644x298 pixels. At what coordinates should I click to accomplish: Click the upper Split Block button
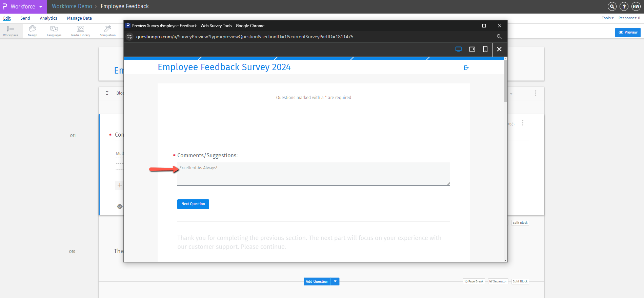(520, 223)
